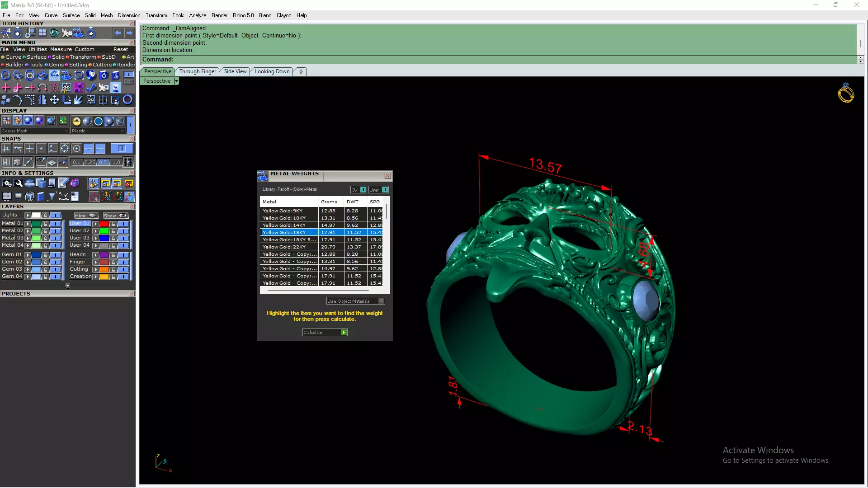Expand the Gem 03 layer arrow
Image resolution: width=868 pixels, height=488 pixels.
(28, 269)
